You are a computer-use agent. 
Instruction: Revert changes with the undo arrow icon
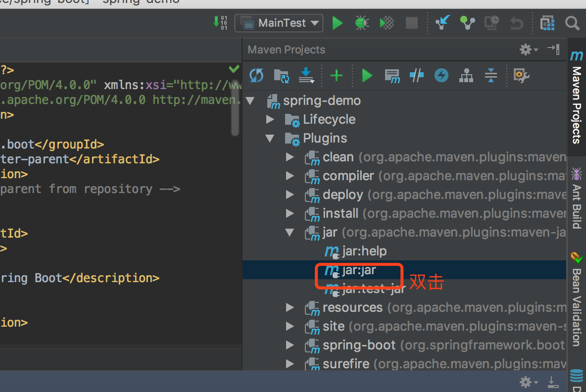pyautogui.click(x=517, y=23)
